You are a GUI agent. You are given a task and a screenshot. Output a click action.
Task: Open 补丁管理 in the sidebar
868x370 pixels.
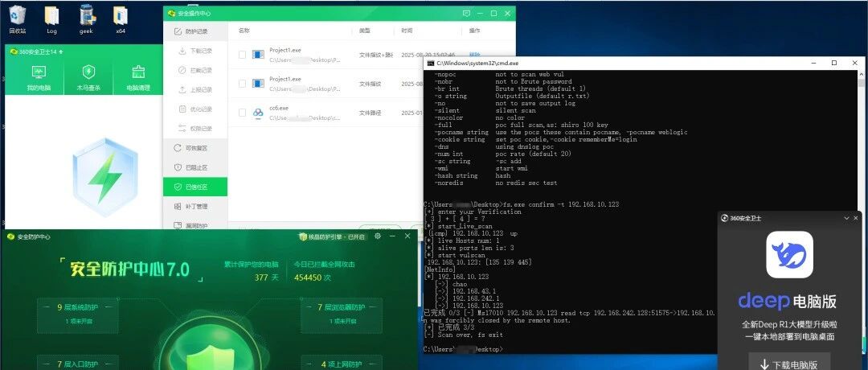(x=195, y=207)
